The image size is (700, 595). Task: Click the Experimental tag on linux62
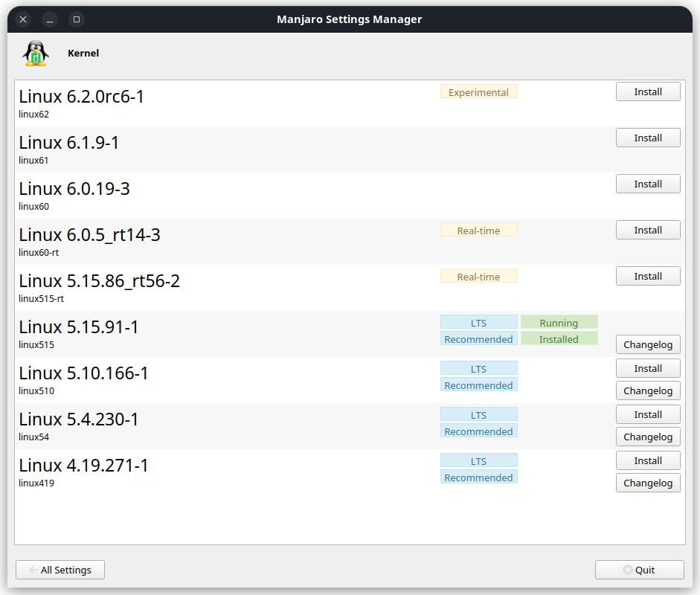(x=478, y=92)
